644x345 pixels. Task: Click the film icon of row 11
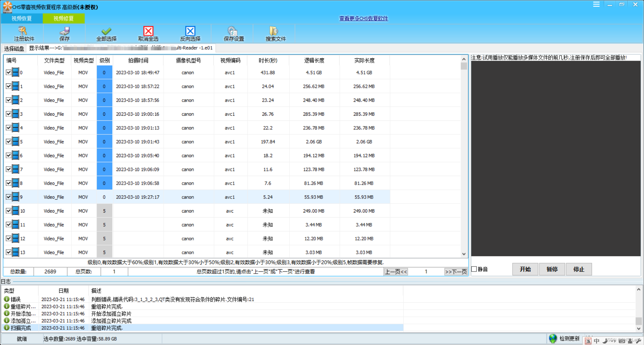tap(15, 225)
